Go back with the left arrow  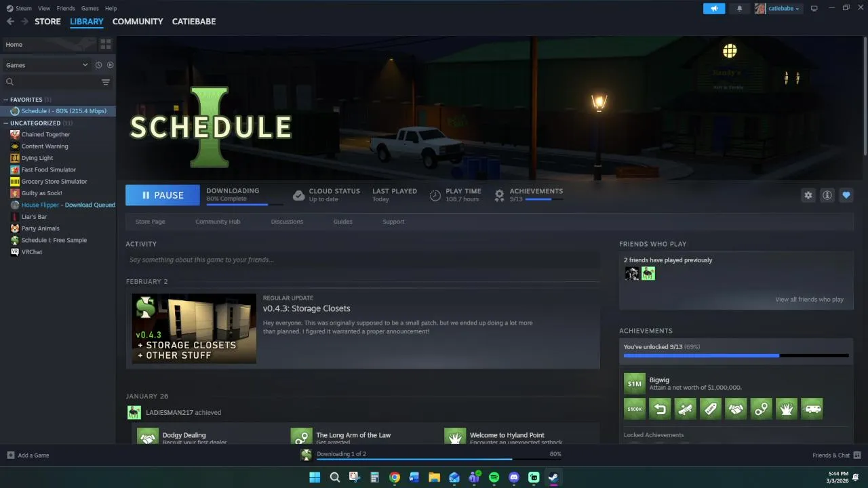pyautogui.click(x=10, y=22)
